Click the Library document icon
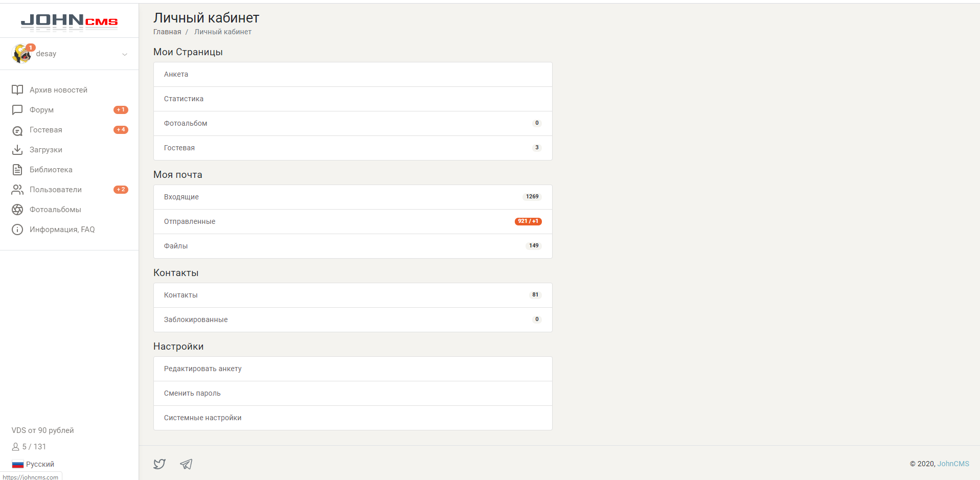The height and width of the screenshot is (480, 980). pos(17,170)
